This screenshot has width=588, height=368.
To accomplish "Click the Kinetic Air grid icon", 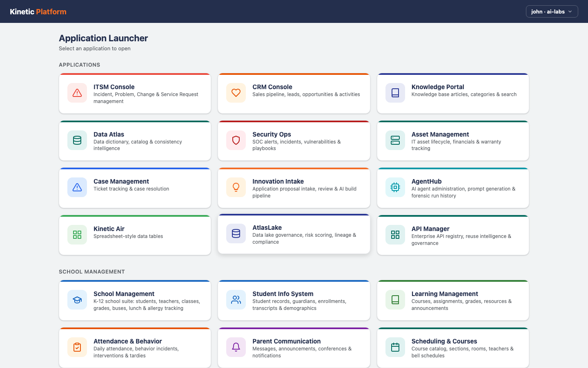I will click(x=77, y=234).
